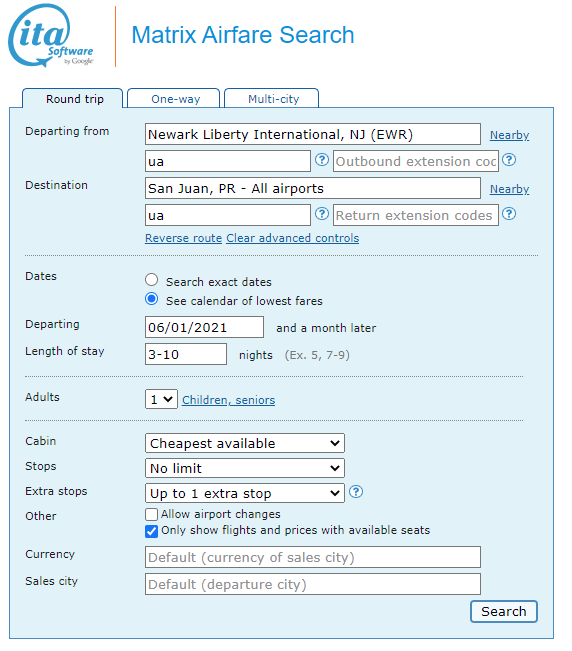This screenshot has height=651, width=572.
Task: Open help icon beside Extra stops
Action: [x=356, y=492]
